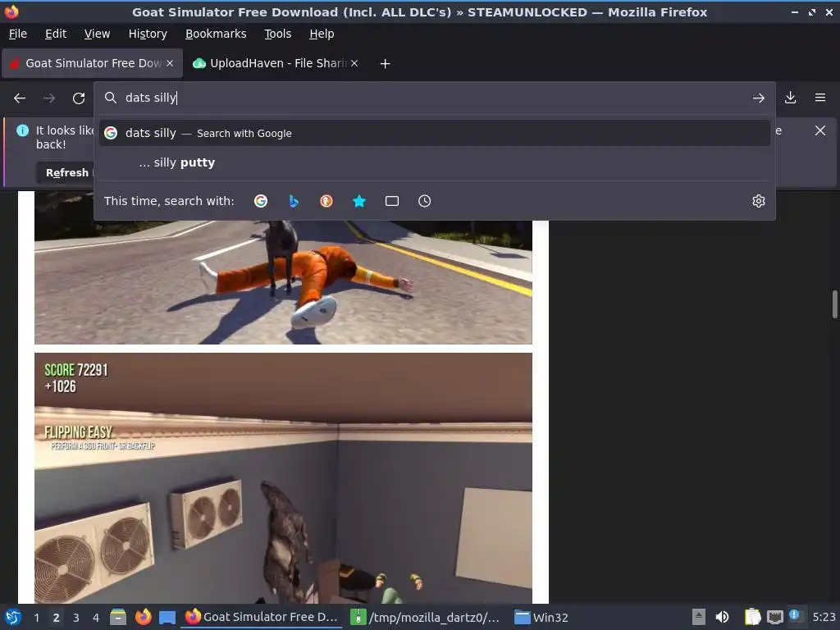Open the History menu
Viewport: 840px width, 630px height.
tap(148, 34)
